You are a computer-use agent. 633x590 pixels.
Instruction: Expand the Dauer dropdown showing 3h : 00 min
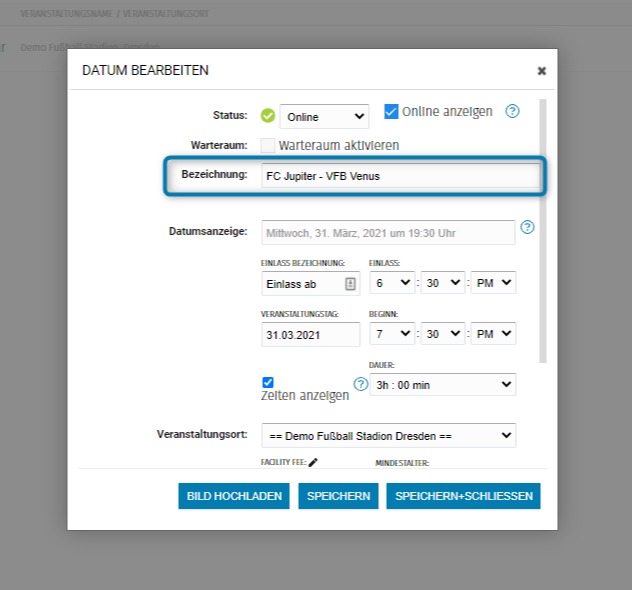442,385
